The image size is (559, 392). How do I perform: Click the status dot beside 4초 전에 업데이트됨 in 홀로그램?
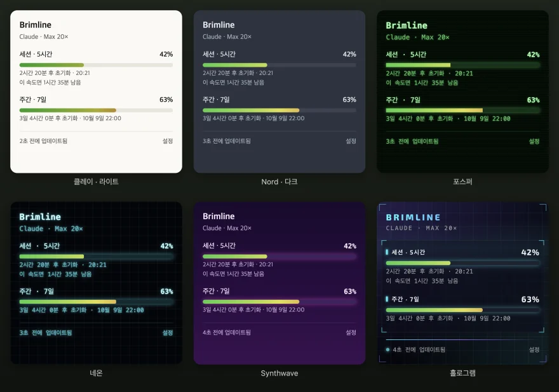[x=387, y=349]
